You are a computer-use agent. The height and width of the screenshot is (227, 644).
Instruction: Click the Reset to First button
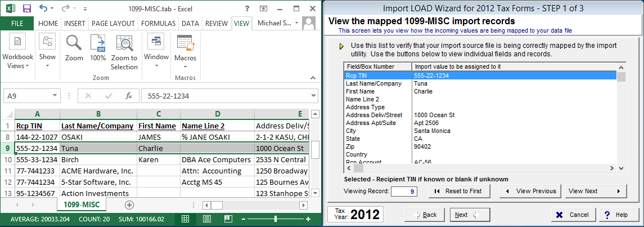click(459, 191)
